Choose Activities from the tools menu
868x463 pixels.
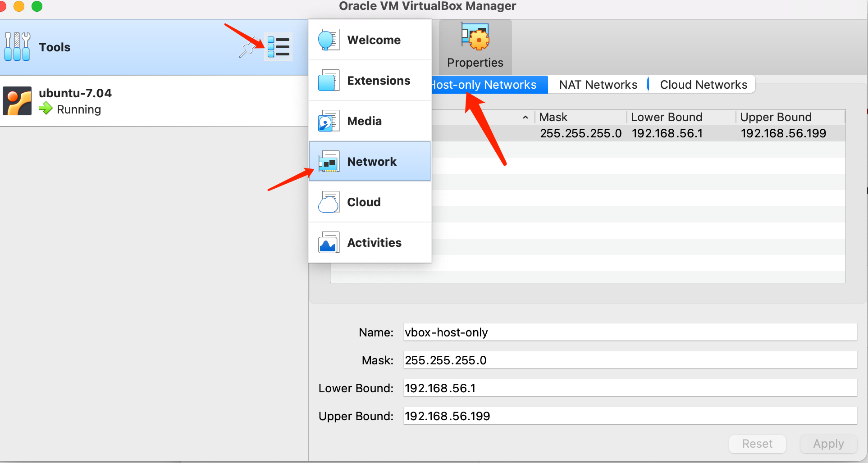click(370, 243)
